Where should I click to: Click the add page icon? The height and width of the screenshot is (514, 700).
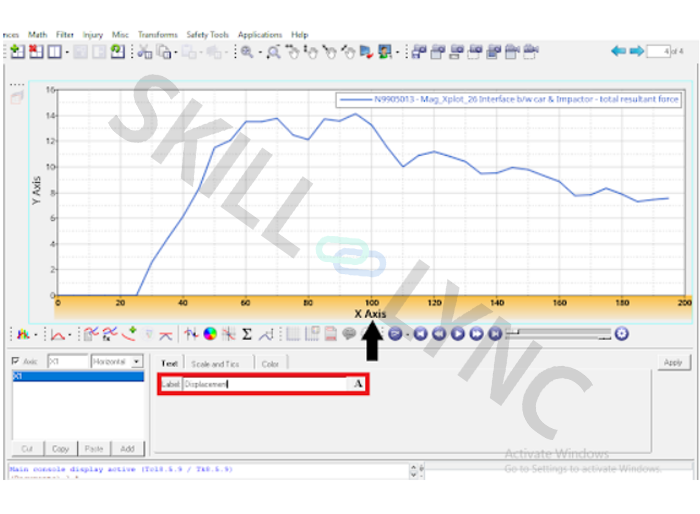16,52
